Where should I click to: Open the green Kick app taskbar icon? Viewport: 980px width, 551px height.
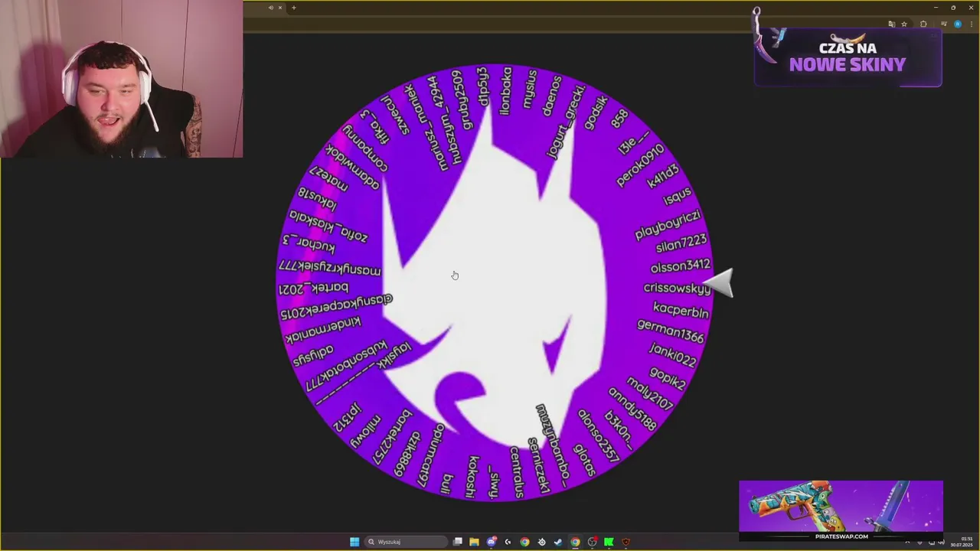[609, 542]
